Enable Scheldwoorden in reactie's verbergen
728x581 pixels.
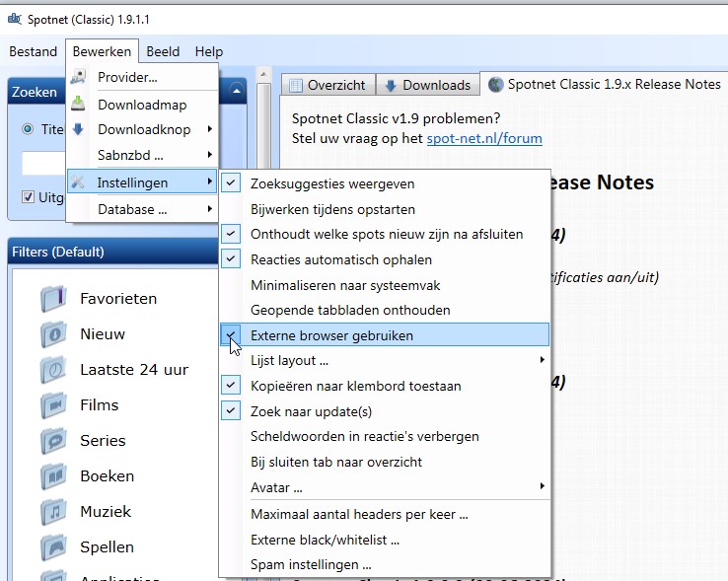point(384,437)
